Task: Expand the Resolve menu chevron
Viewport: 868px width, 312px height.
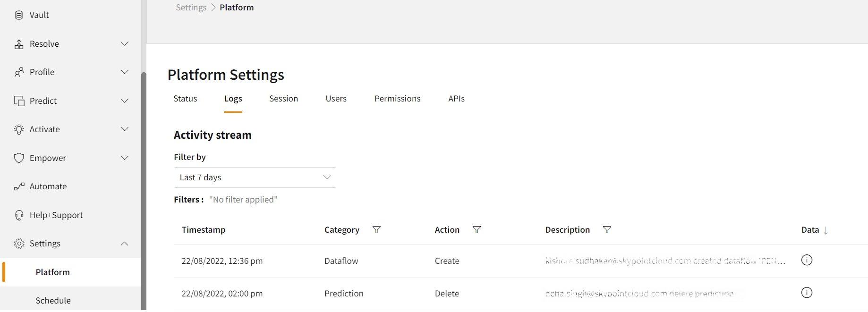Action: [125, 44]
